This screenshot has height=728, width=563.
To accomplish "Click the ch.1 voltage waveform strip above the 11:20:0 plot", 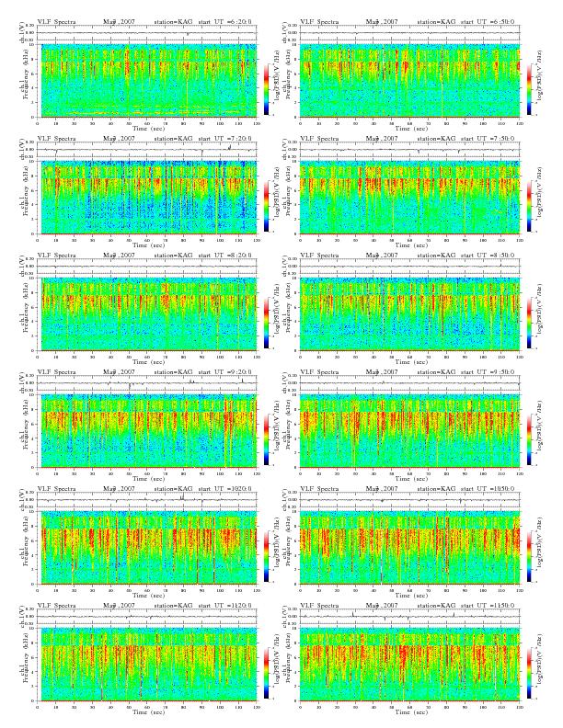I will coord(147,617).
